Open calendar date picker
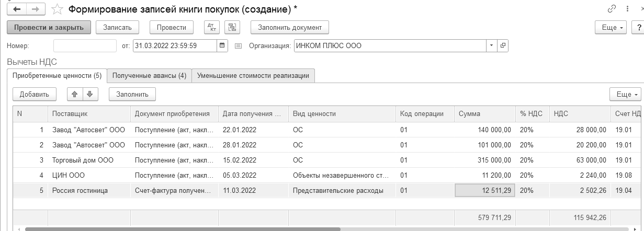 tap(222, 46)
